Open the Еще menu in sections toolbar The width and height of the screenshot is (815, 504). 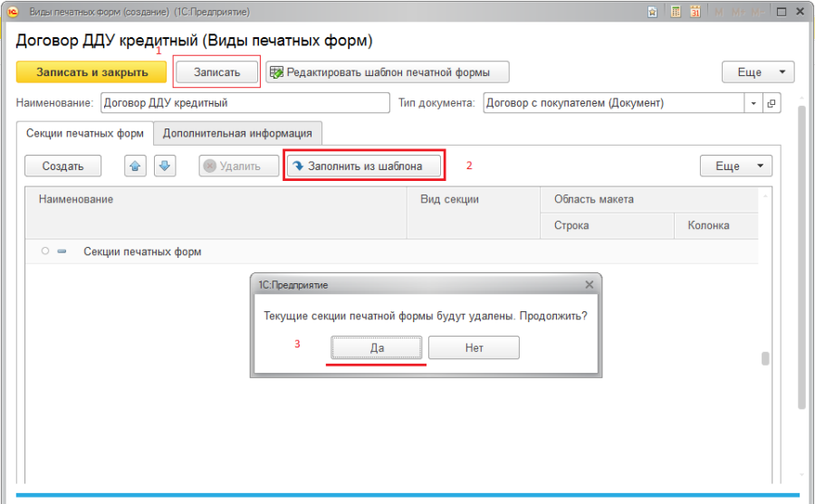click(735, 166)
